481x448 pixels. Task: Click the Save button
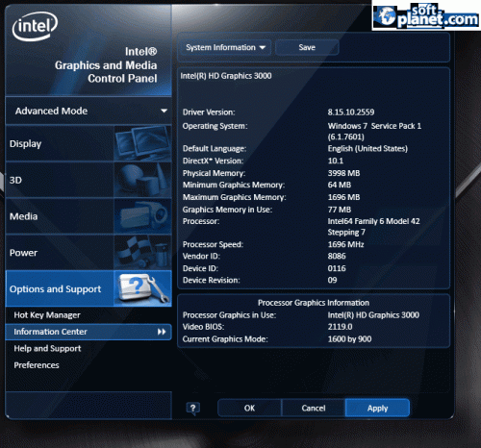(x=307, y=47)
